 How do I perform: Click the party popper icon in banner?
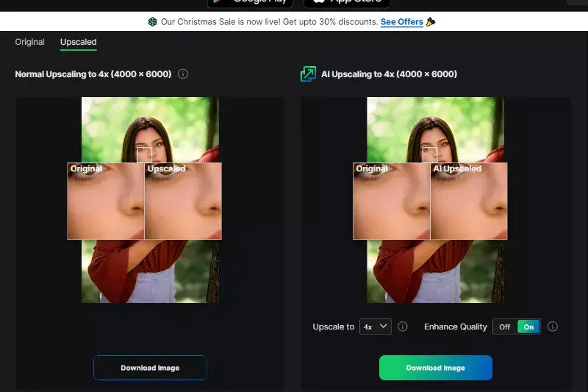[x=431, y=22]
